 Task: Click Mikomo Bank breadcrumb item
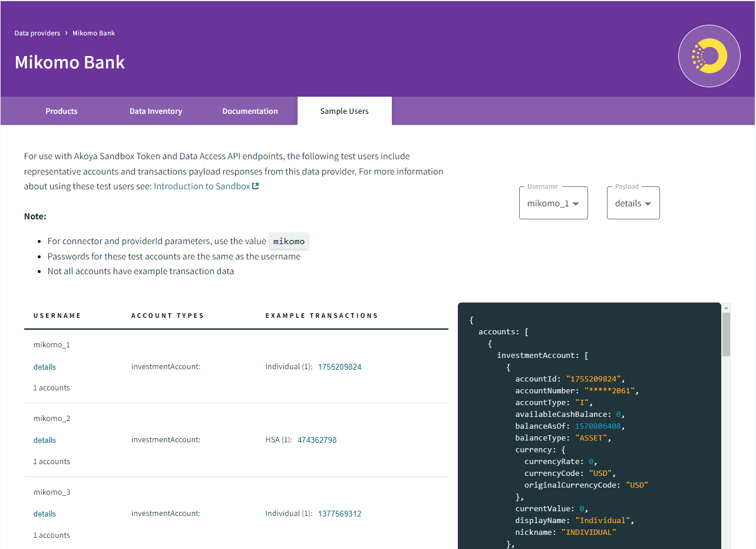[x=94, y=33]
